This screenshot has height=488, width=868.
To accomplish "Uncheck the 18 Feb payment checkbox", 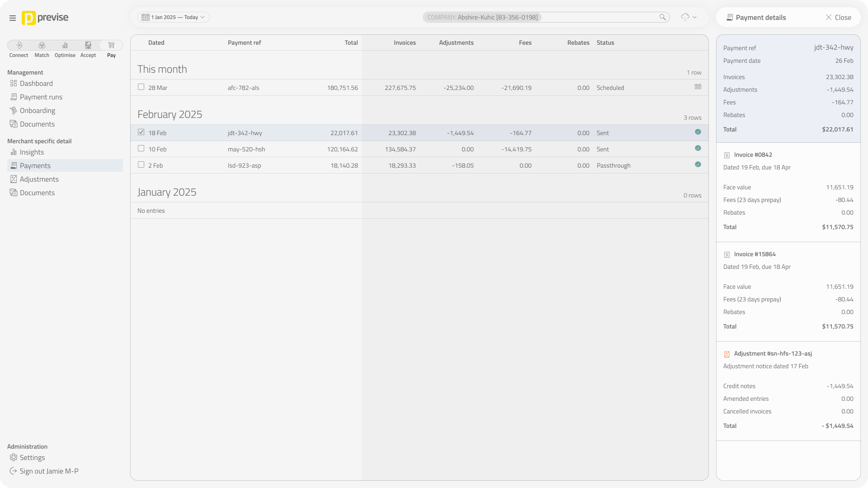I will (141, 132).
